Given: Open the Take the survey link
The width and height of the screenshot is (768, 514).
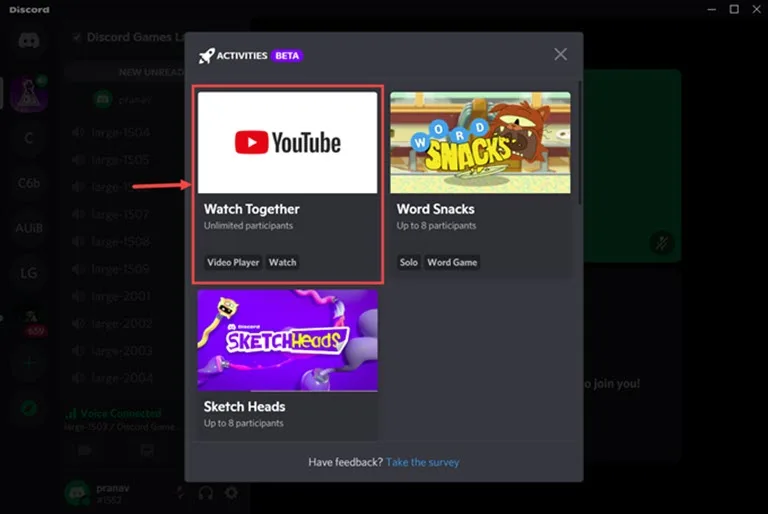Looking at the screenshot, I should tap(422, 462).
